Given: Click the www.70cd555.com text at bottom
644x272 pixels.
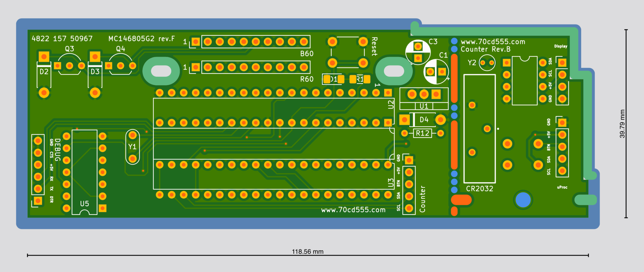Looking at the screenshot, I should coord(353,210).
